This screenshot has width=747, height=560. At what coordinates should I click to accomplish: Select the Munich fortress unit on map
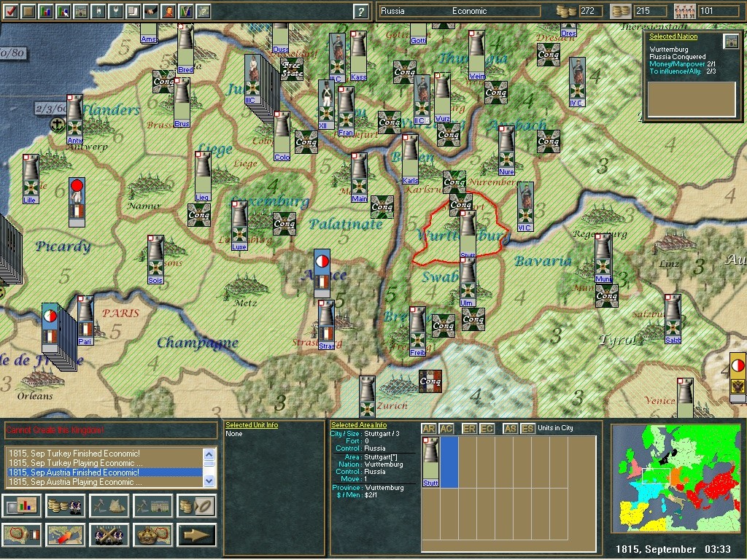click(x=603, y=258)
